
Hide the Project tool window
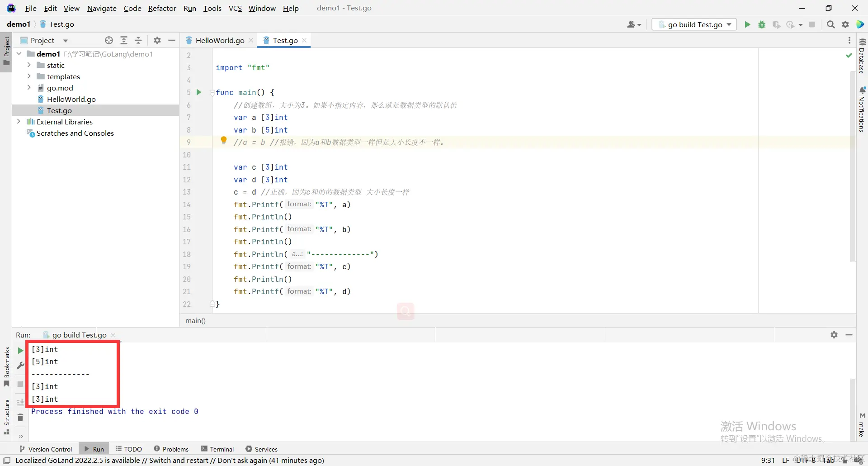click(172, 40)
